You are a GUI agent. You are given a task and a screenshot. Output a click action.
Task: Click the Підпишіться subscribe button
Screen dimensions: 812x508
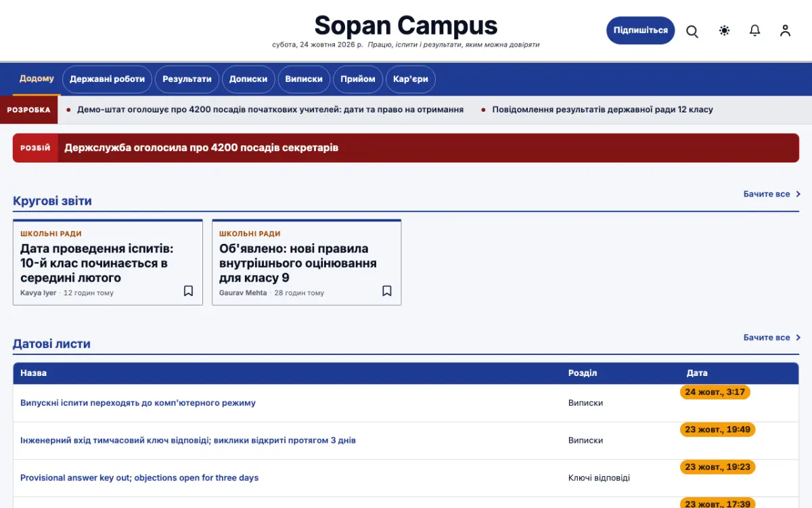[x=640, y=30]
